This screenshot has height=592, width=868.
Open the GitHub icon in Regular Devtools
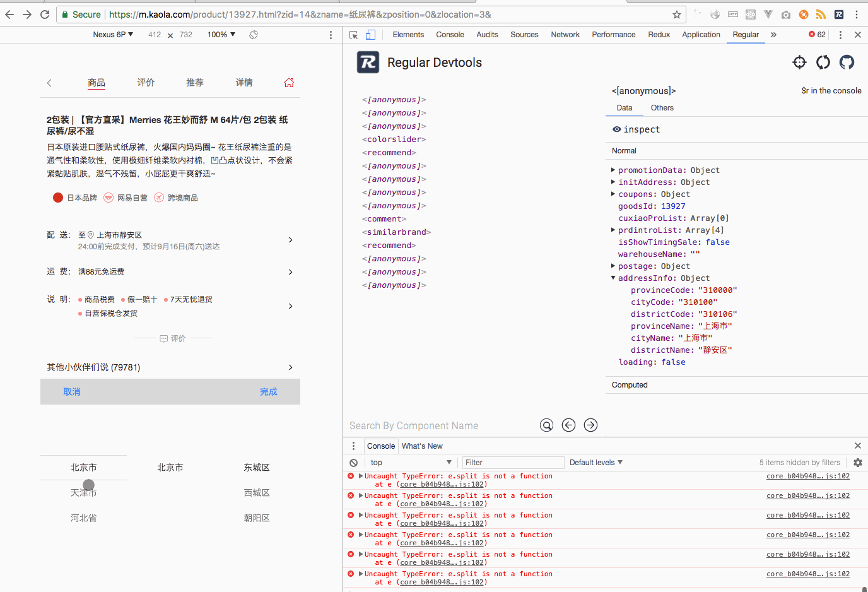point(847,62)
